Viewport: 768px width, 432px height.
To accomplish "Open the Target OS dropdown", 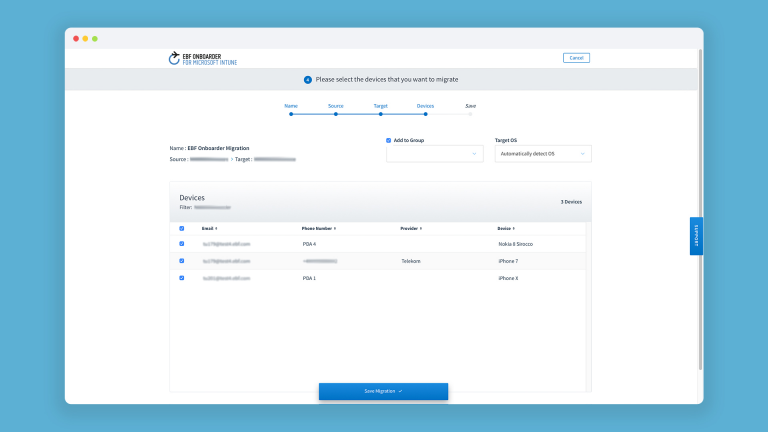I will click(543, 154).
